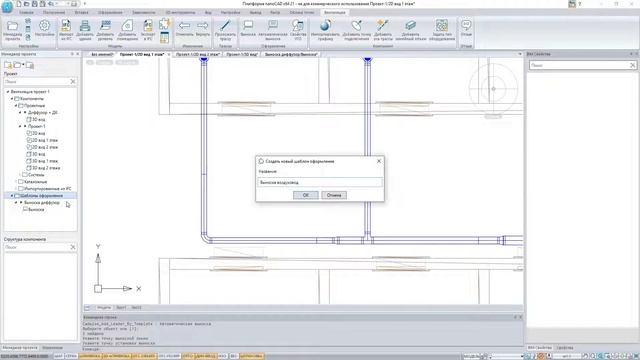Click the table icon below the puzzle icon
Viewport: 640px width, 360px height.
(x=164, y=38)
